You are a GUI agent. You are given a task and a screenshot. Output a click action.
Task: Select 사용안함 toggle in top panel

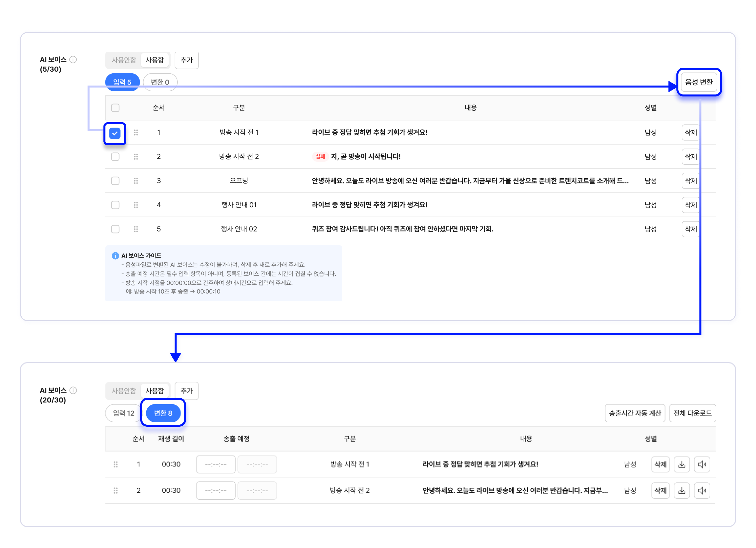point(124,60)
